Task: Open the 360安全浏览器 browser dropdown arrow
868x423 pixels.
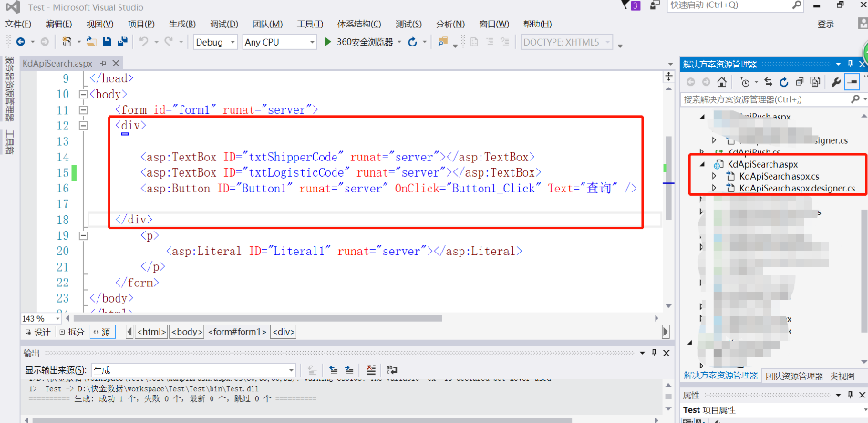Action: point(399,42)
